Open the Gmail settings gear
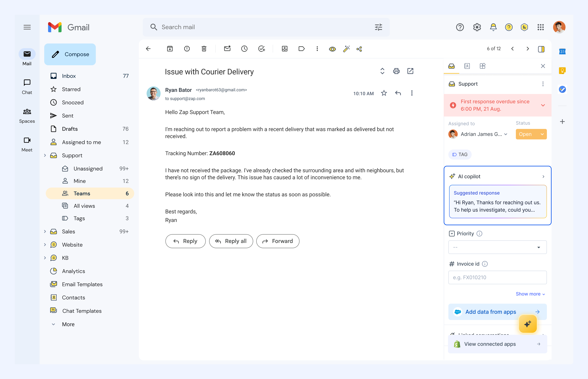588x379 pixels. coord(477,27)
